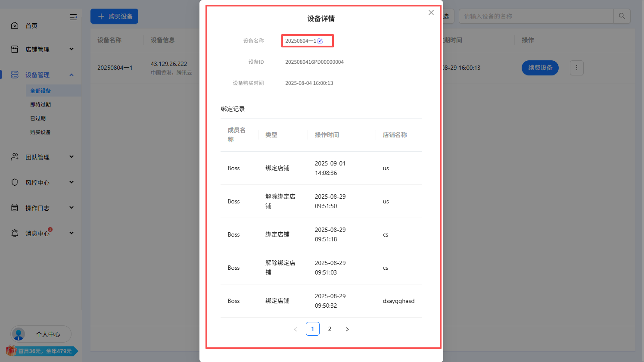The image size is (644, 362).
Task: Open the three-dot actions menu in device row
Action: (576, 68)
